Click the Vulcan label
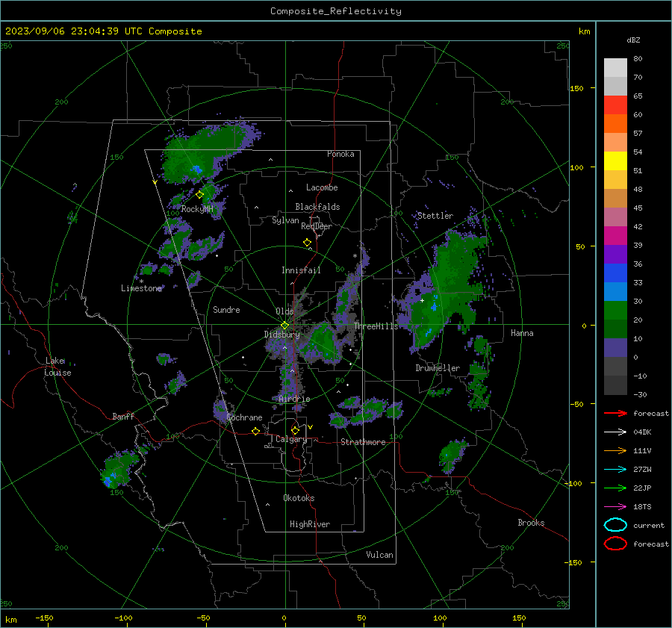This screenshot has height=628, width=672. pyautogui.click(x=379, y=555)
